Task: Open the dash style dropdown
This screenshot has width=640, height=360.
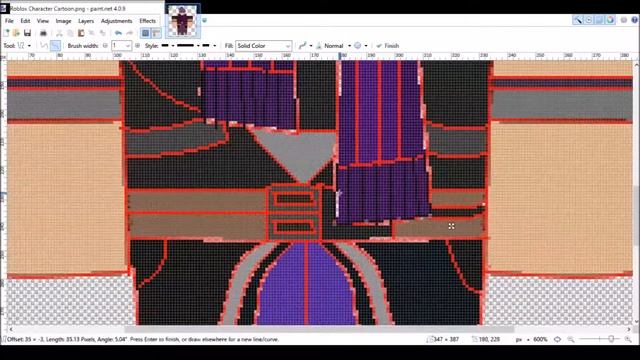Action: tap(188, 46)
